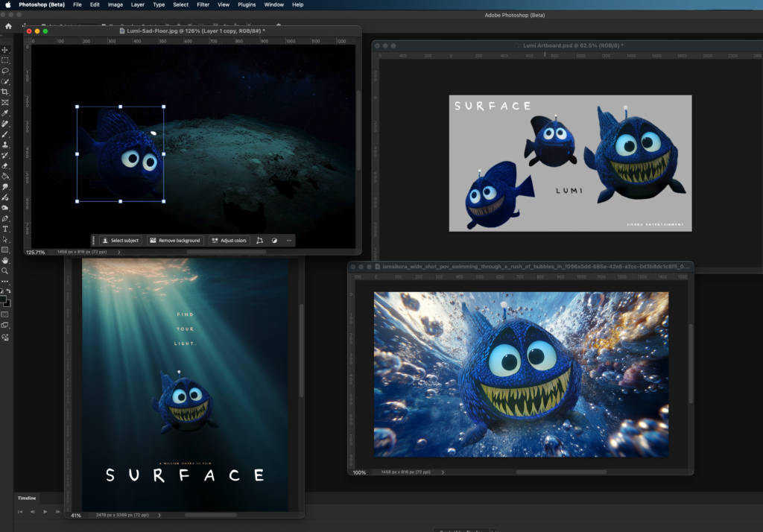Select the Hand tool
The image size is (763, 532).
(x=5, y=261)
